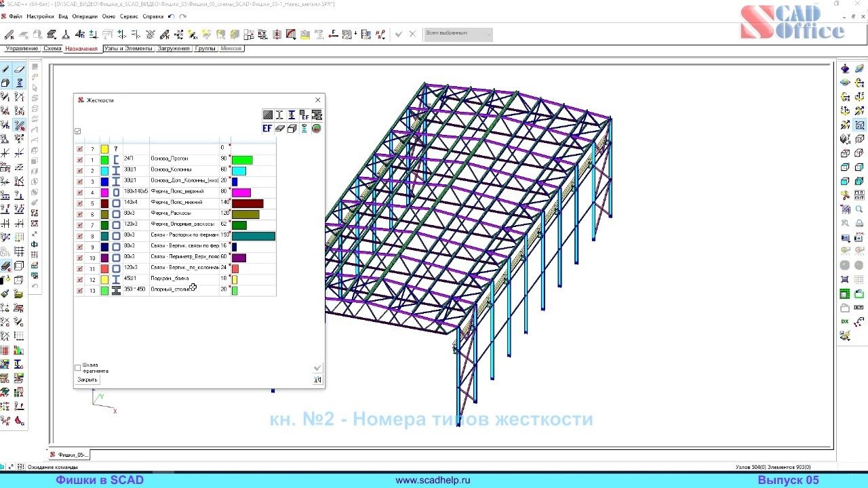Select the Фишки_05 document tab
This screenshot has width=868, height=488.
[68, 455]
